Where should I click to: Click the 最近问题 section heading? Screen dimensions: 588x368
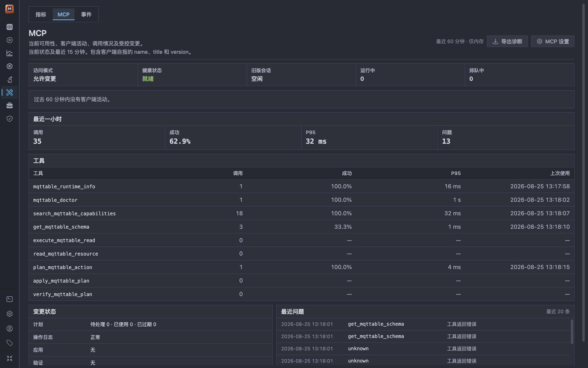(x=293, y=312)
